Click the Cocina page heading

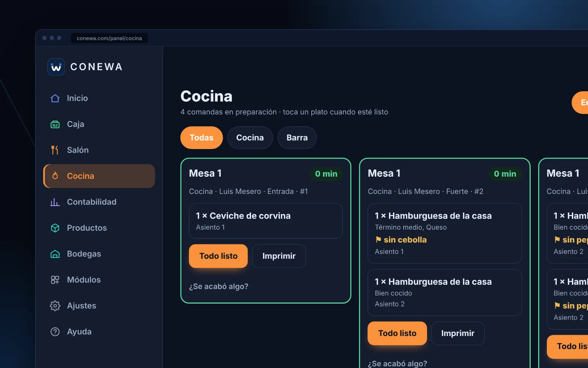(x=207, y=96)
